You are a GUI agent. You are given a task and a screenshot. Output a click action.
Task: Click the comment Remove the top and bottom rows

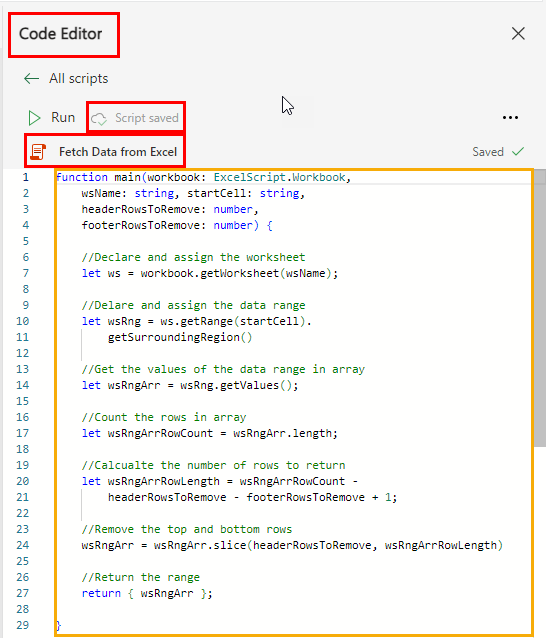click(x=187, y=529)
